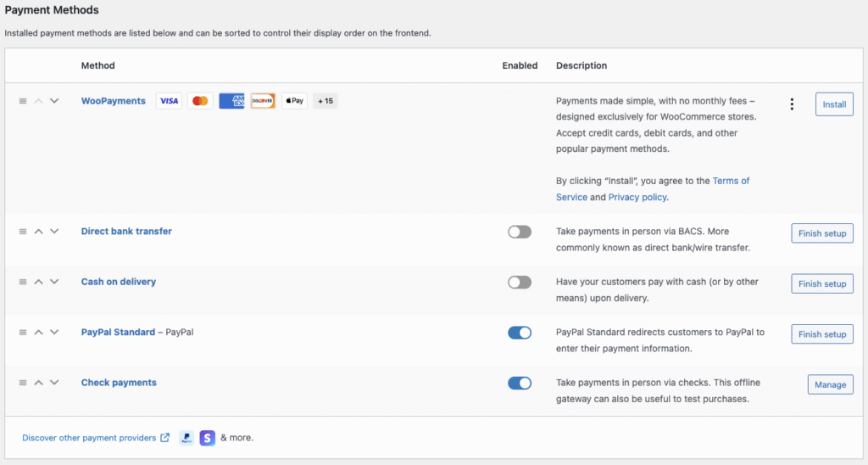
Task: Move Cash on delivery down
Action: pos(54,282)
